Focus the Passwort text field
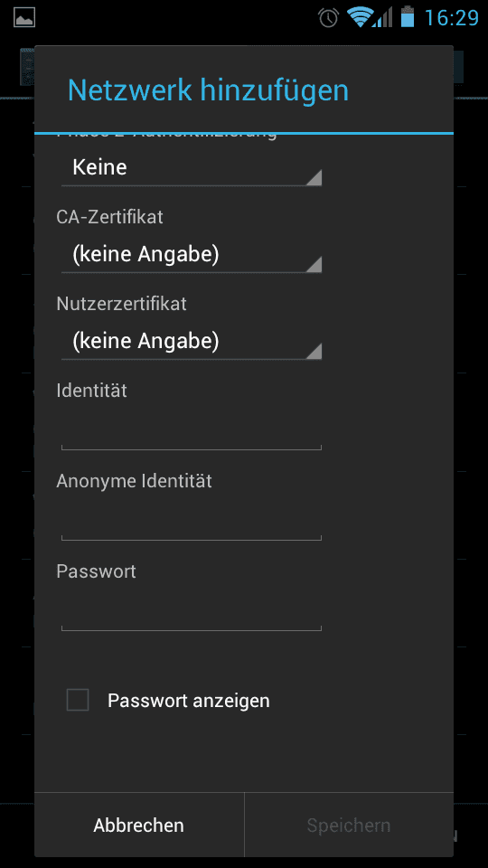 coord(192,611)
